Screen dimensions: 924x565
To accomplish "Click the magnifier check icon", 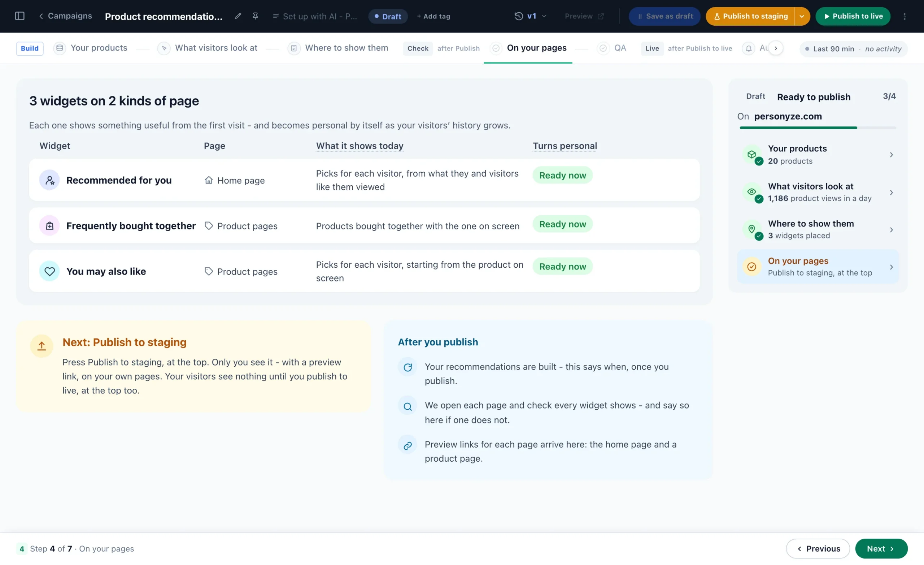I will pos(407,406).
